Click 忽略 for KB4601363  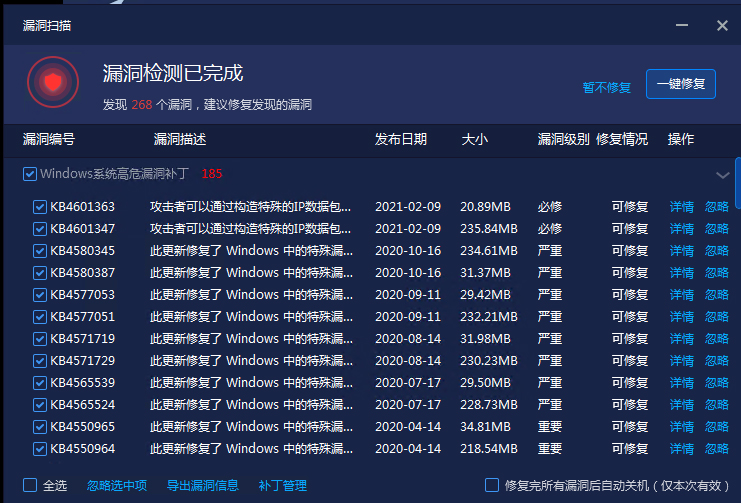click(717, 207)
